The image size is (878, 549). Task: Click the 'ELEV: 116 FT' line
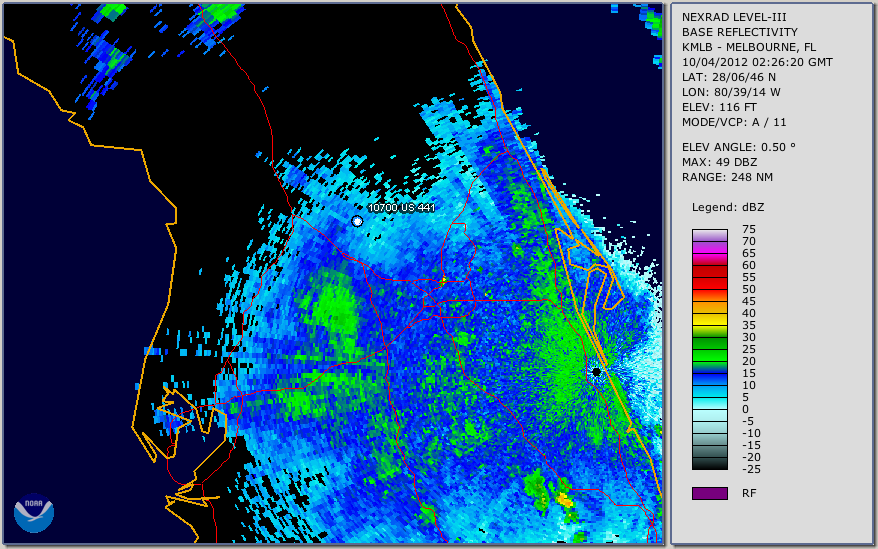pos(719,107)
